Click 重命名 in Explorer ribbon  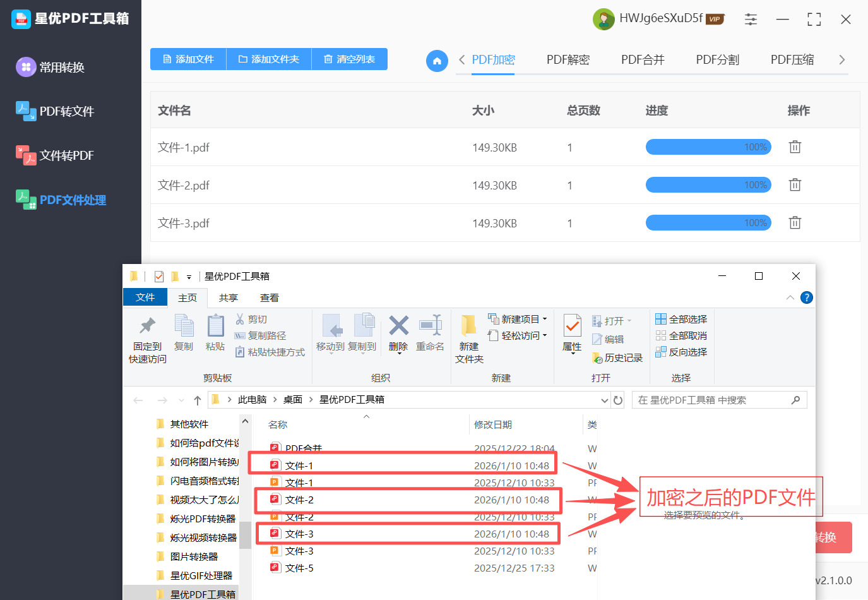click(430, 333)
